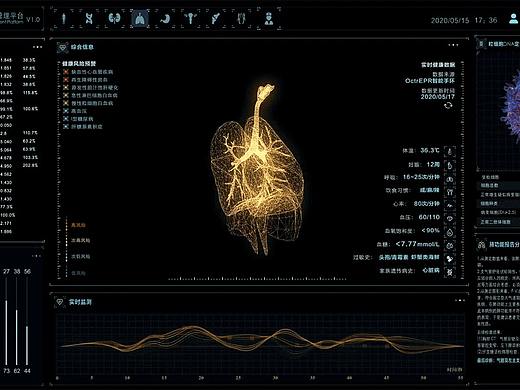Click the 36.3℃ body temperature value
The height and width of the screenshot is (390, 520).
pyautogui.click(x=430, y=151)
